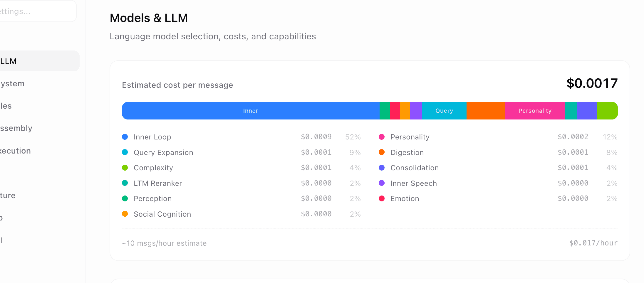The width and height of the screenshot is (644, 283).
Task: Click the teal LTM Reranker legend dot
Action: tap(125, 183)
